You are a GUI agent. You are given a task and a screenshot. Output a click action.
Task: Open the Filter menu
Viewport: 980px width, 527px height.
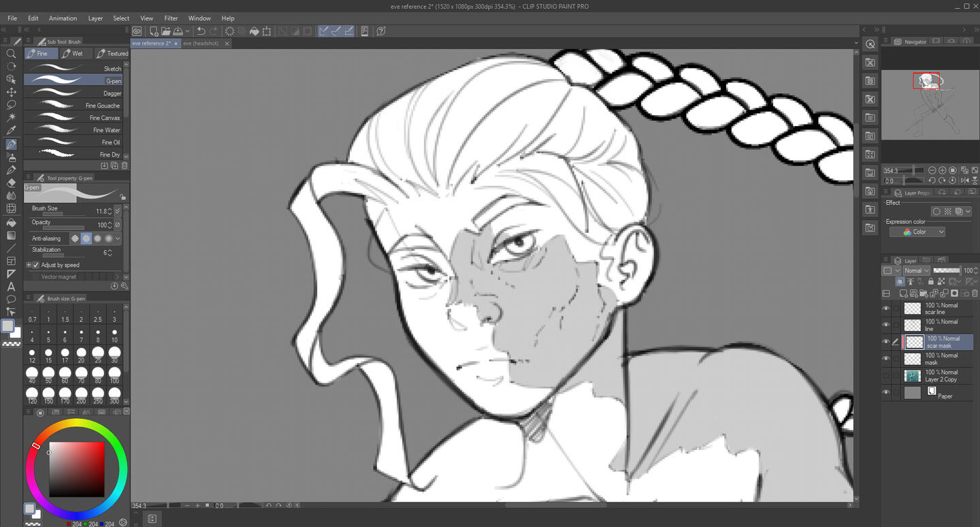click(171, 18)
